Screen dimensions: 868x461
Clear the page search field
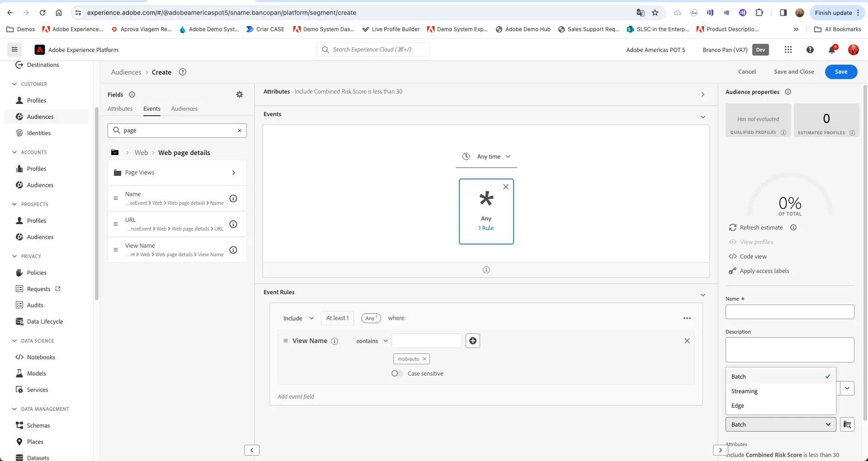click(x=240, y=131)
